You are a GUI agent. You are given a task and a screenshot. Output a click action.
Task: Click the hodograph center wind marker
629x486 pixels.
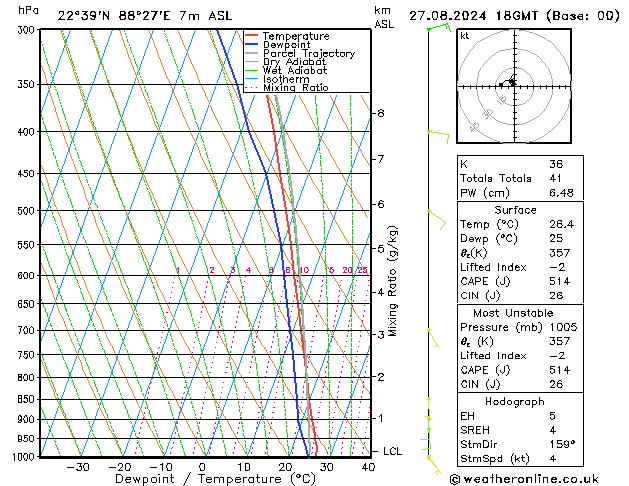[512, 82]
